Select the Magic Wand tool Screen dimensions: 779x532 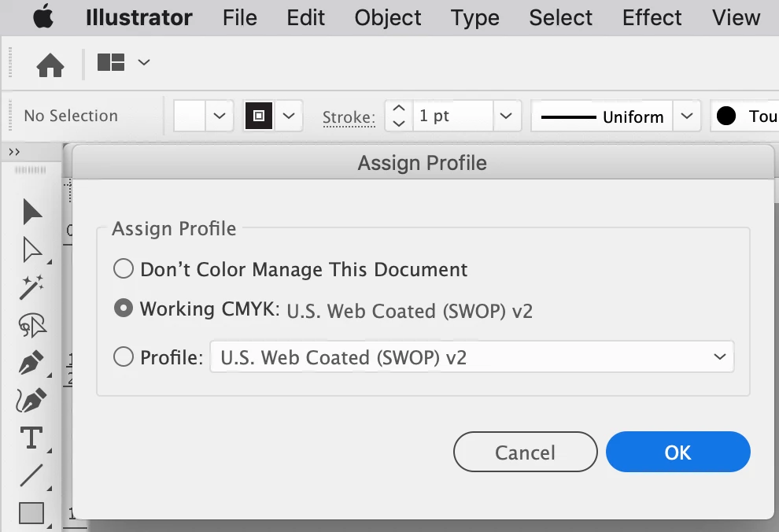pyautogui.click(x=31, y=287)
